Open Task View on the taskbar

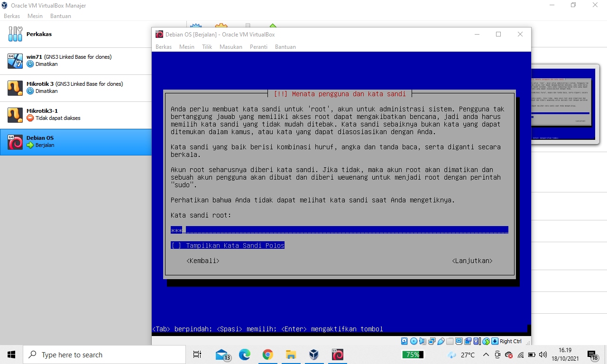click(197, 355)
